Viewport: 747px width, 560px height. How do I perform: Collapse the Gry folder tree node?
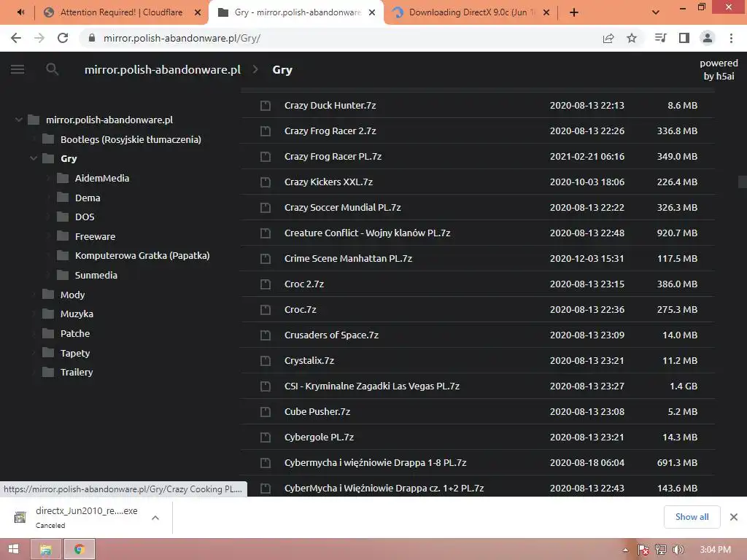[34, 158]
